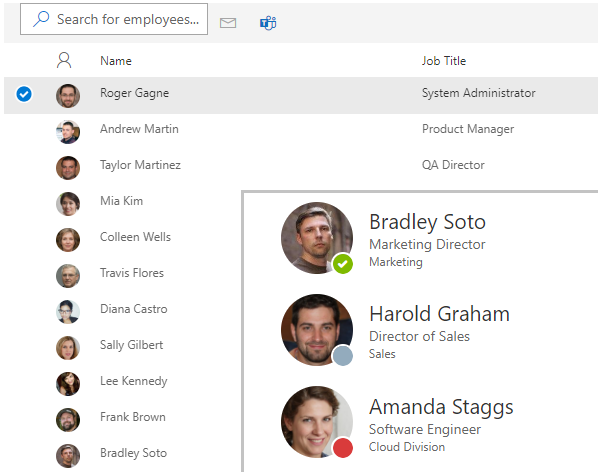Open Bradley Soto's large profile photo
This screenshot has height=472, width=598.
(317, 238)
